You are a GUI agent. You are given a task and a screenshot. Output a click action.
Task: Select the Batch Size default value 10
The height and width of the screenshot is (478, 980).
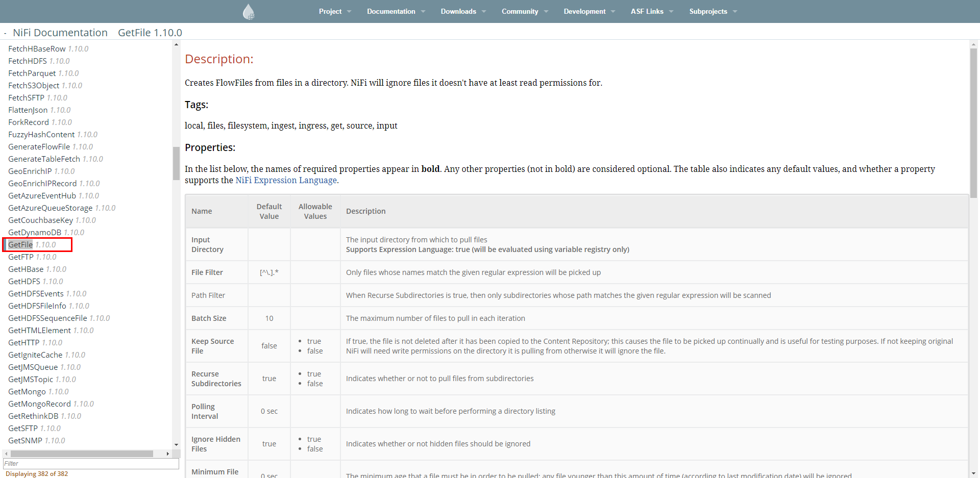click(269, 318)
